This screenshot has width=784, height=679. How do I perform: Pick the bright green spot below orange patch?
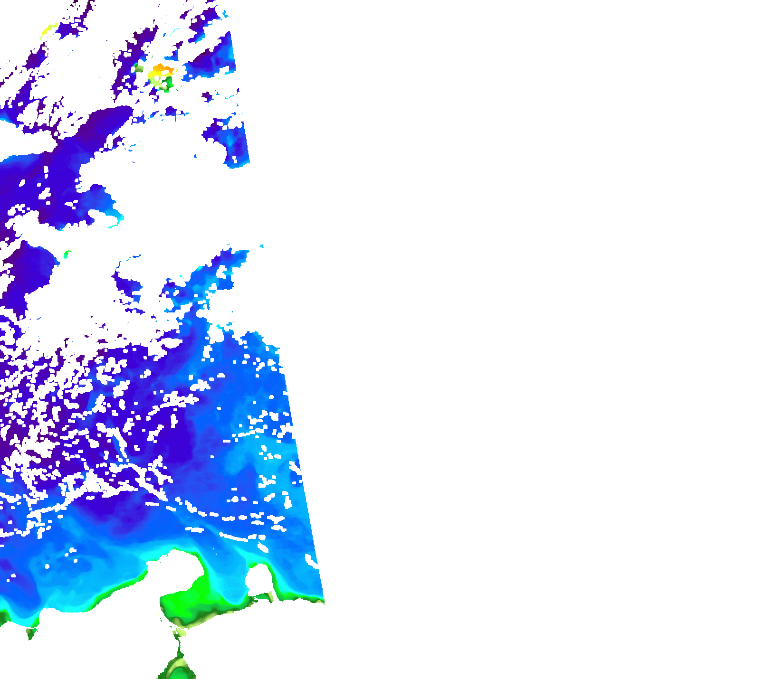167,85
